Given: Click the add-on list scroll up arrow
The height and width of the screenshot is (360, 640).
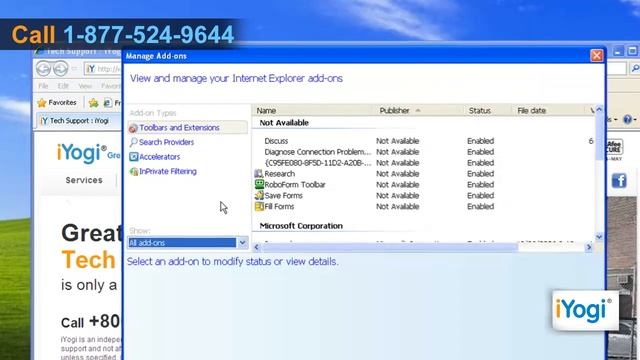Looking at the screenshot, I should click(599, 109).
